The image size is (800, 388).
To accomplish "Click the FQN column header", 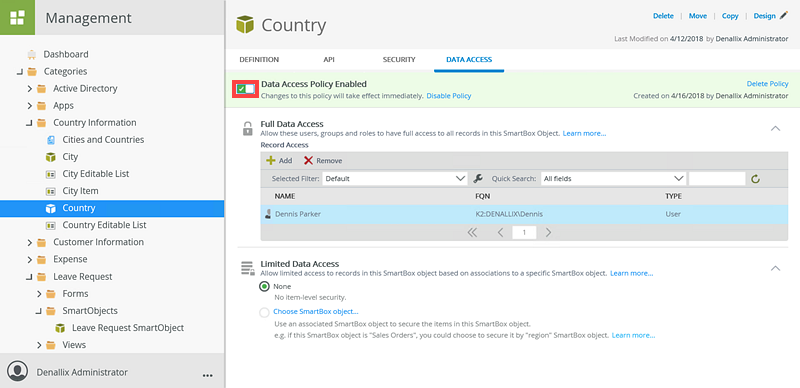I will click(x=482, y=196).
